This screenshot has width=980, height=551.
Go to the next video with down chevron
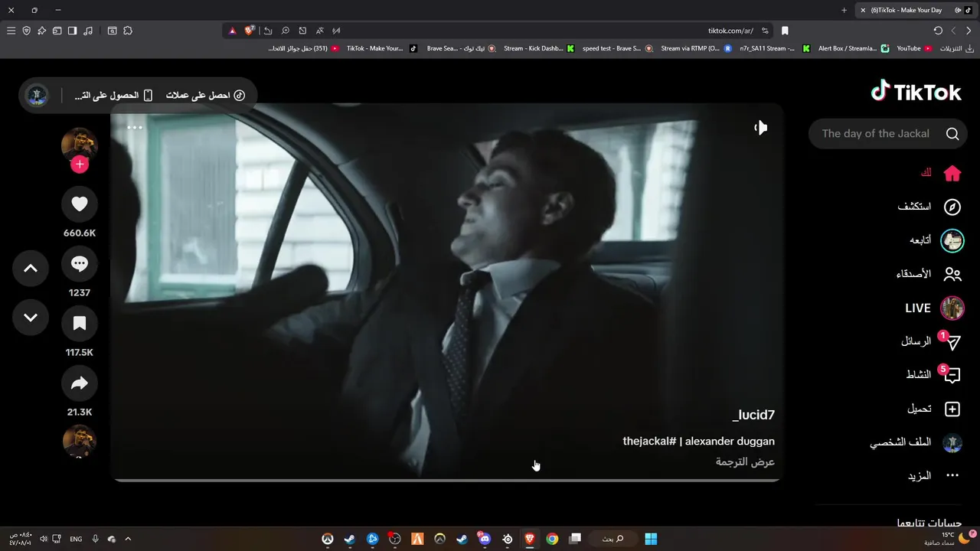(x=31, y=317)
